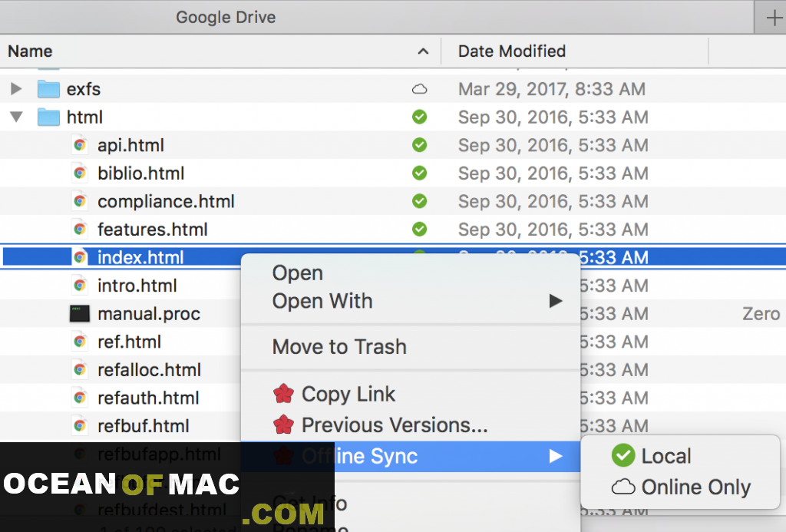This screenshot has height=532, width=786.
Task: Click the exfs date Mar 29, 2017, 8:33 AM
Action: click(x=551, y=89)
